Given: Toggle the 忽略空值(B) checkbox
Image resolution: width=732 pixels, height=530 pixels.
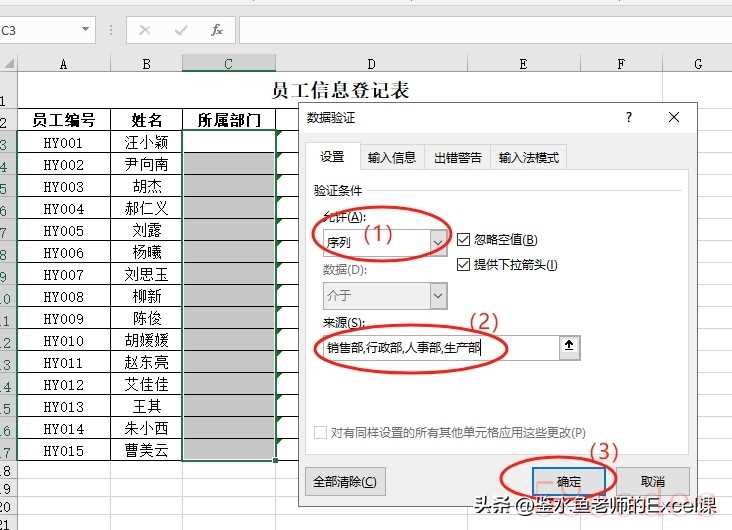Looking at the screenshot, I should click(x=463, y=240).
